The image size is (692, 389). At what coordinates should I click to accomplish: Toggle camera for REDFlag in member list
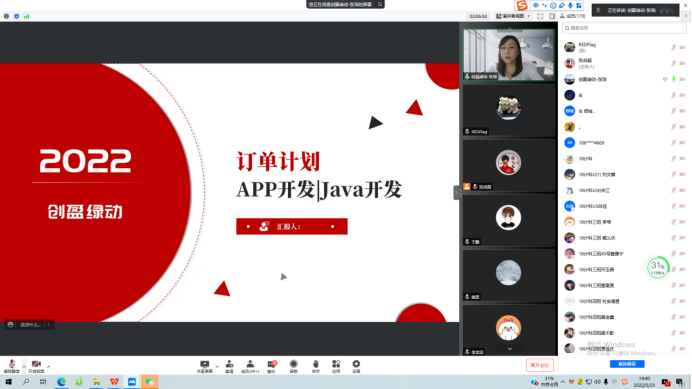pyautogui.click(x=682, y=47)
